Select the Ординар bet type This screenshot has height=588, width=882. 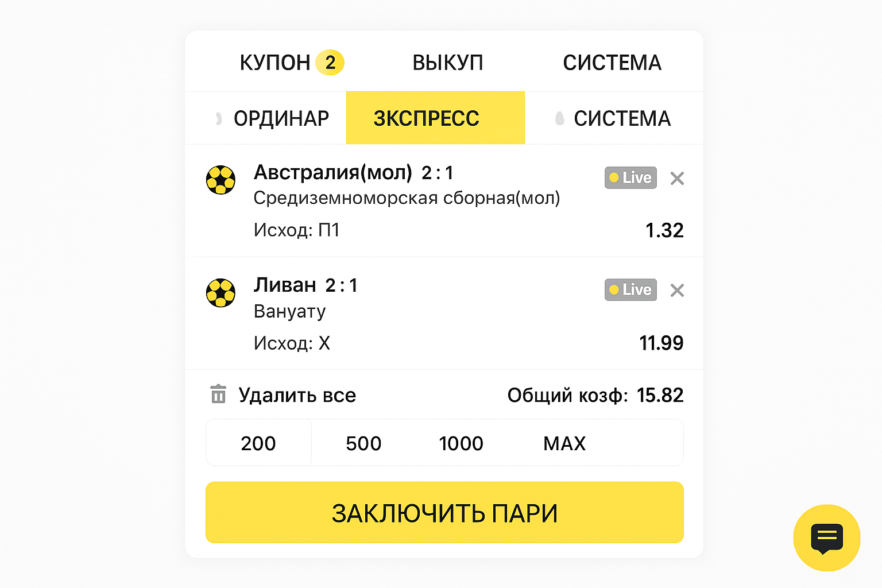tap(280, 119)
